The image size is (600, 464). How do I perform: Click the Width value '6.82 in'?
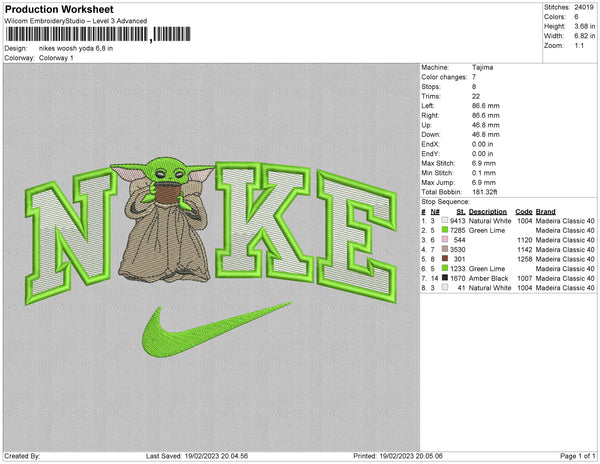point(584,36)
